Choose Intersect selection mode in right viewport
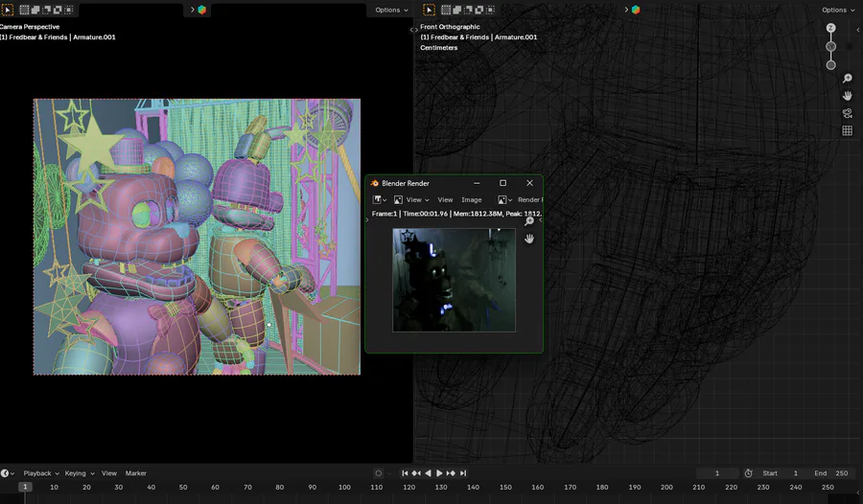The width and height of the screenshot is (863, 504). click(490, 10)
